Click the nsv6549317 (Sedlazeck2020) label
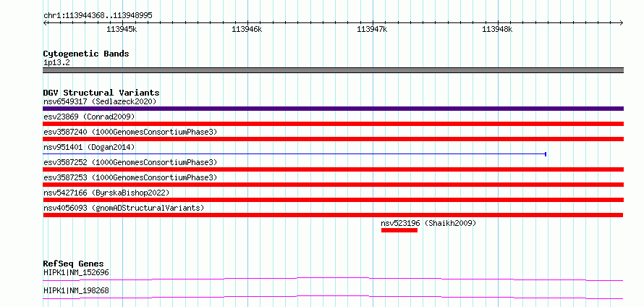Viewport: 644px width, 307px height. click(100, 101)
